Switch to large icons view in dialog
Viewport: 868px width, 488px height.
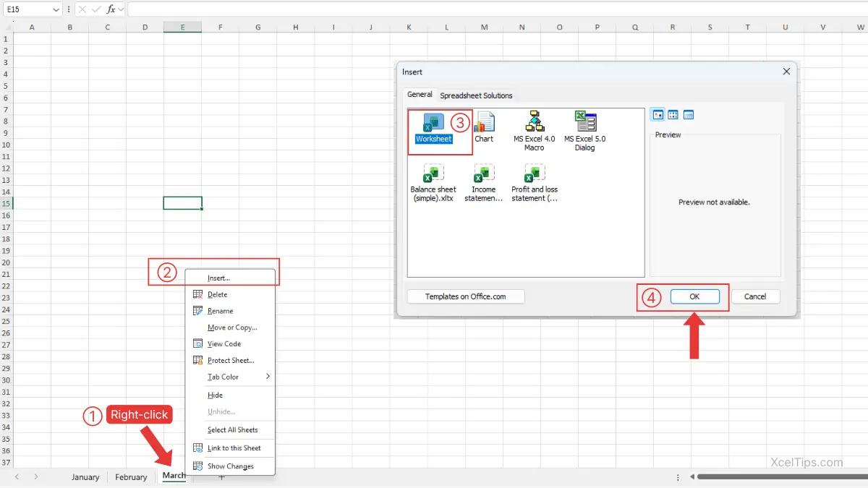[x=658, y=115]
